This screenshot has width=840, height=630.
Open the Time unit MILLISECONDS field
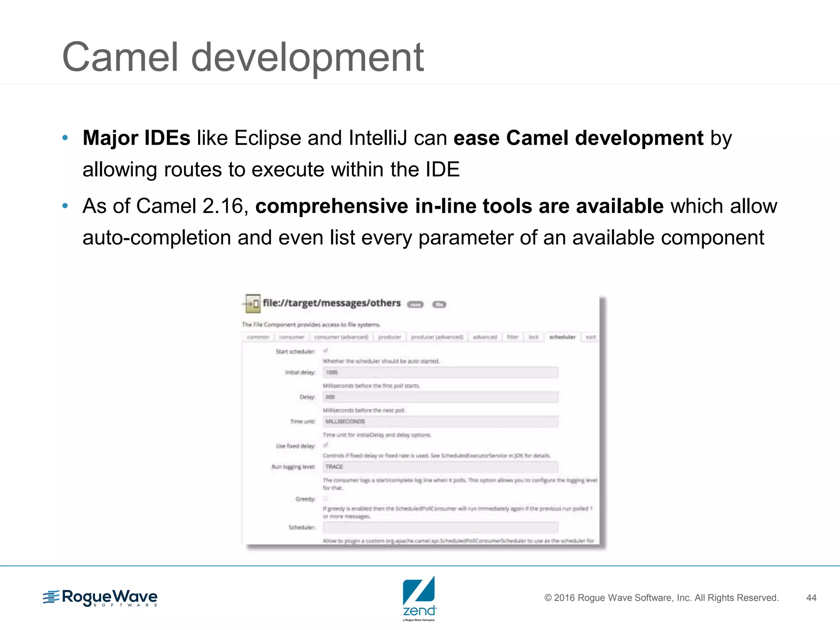point(440,422)
